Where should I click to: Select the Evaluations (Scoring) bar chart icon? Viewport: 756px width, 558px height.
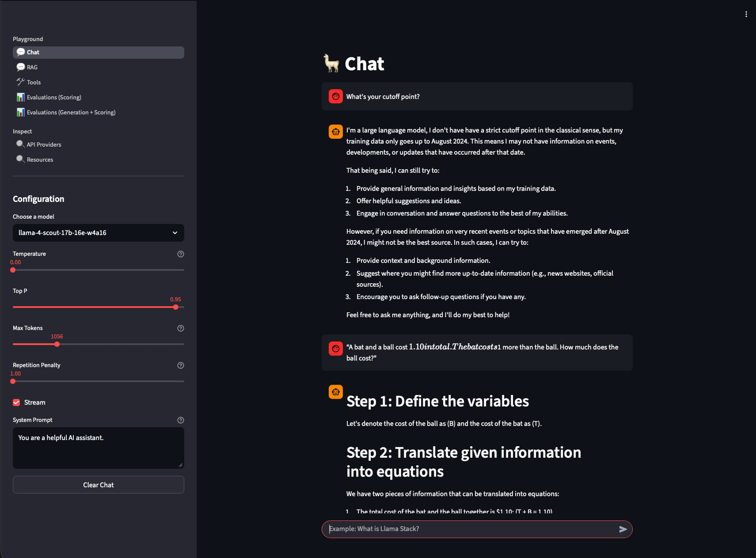(x=21, y=97)
